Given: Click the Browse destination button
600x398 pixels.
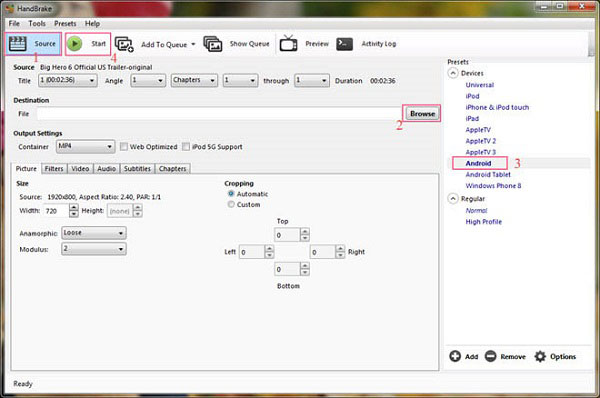Looking at the screenshot, I should [422, 114].
